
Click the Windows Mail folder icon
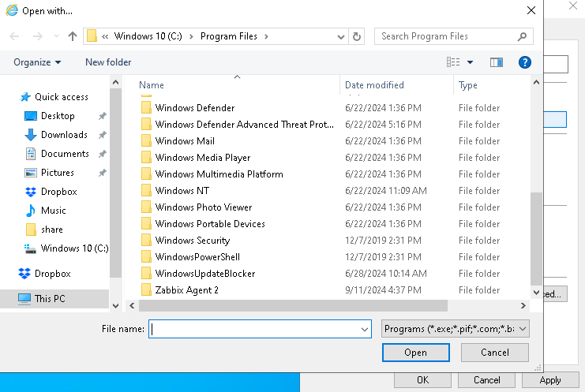tap(146, 141)
